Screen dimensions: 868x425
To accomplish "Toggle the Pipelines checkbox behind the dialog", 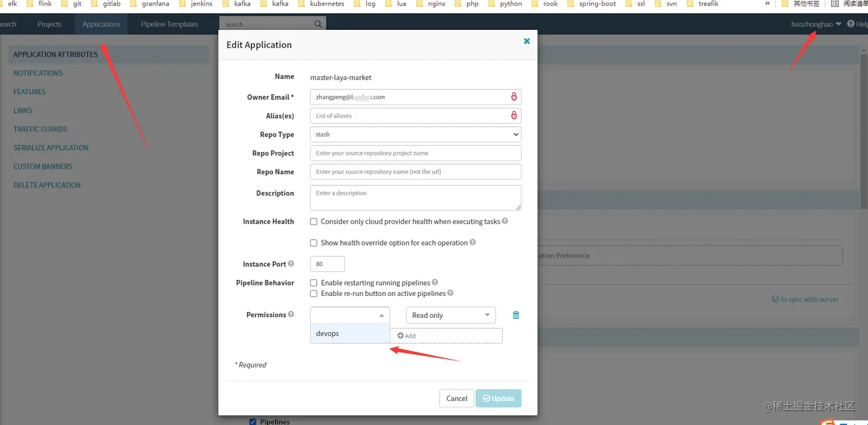I will (253, 422).
